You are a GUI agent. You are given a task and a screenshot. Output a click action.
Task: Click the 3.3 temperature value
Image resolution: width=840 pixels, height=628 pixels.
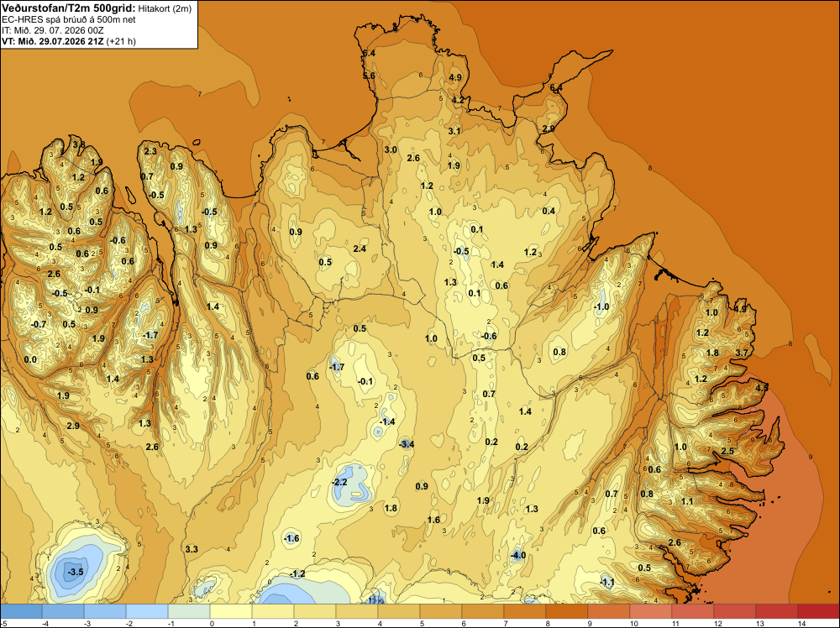point(192,549)
